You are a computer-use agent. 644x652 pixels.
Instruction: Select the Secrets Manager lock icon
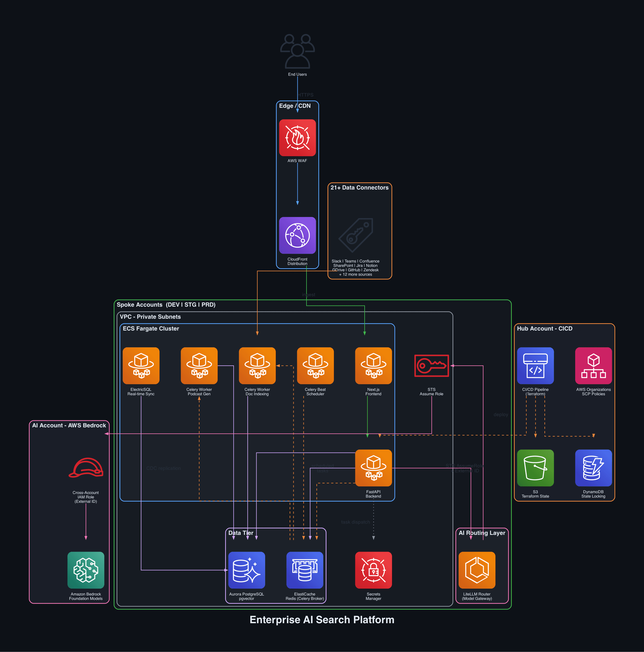click(373, 570)
